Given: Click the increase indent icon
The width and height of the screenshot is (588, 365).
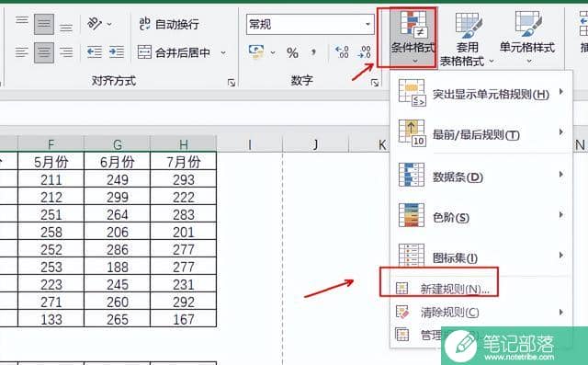Looking at the screenshot, I should point(117,52).
